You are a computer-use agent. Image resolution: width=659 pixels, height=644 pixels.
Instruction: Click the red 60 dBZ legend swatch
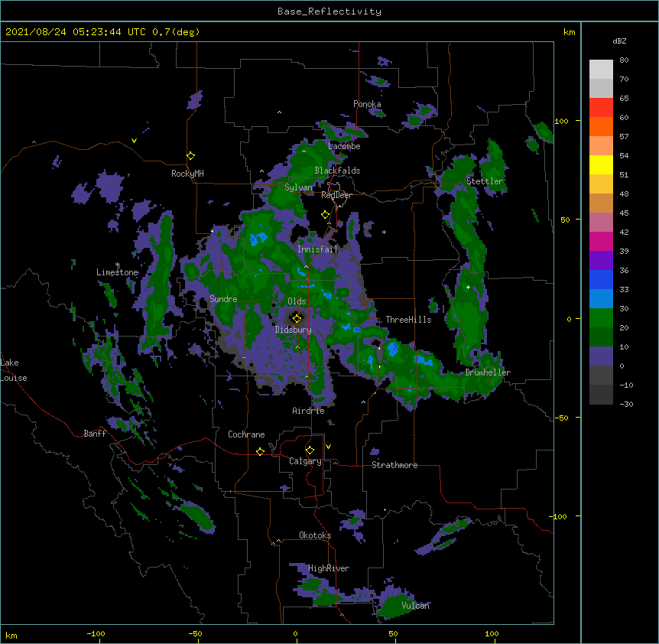[601, 108]
